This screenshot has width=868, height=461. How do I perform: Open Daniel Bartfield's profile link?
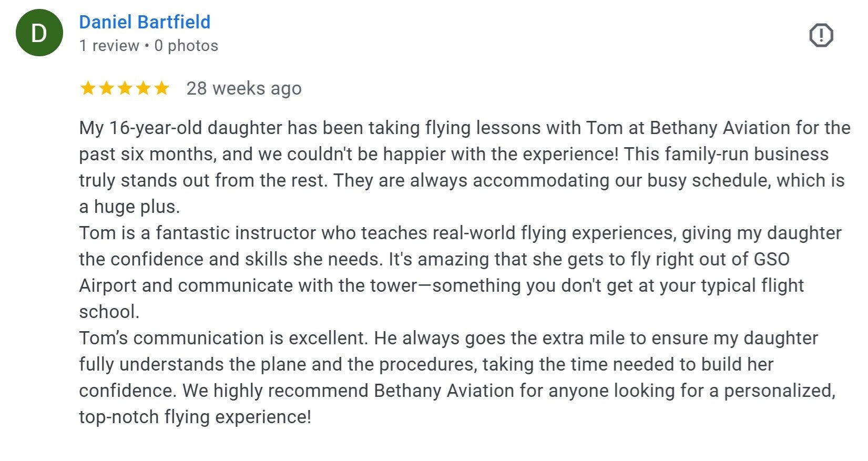point(145,22)
